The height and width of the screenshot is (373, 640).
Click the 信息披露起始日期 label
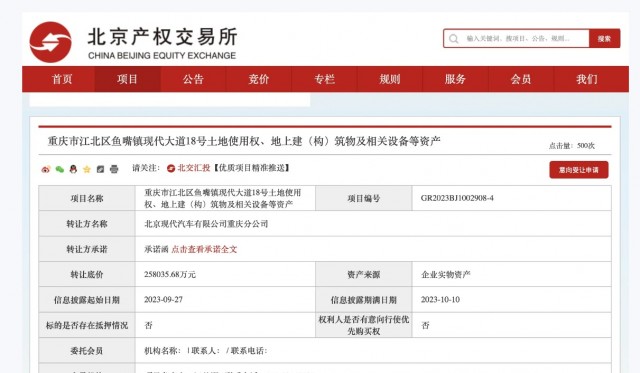[x=87, y=300]
